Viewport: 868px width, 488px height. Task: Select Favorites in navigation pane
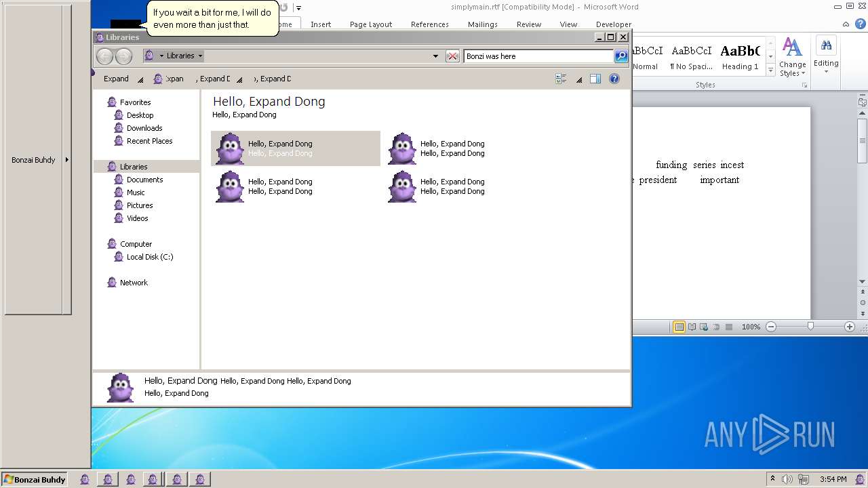[x=135, y=102]
